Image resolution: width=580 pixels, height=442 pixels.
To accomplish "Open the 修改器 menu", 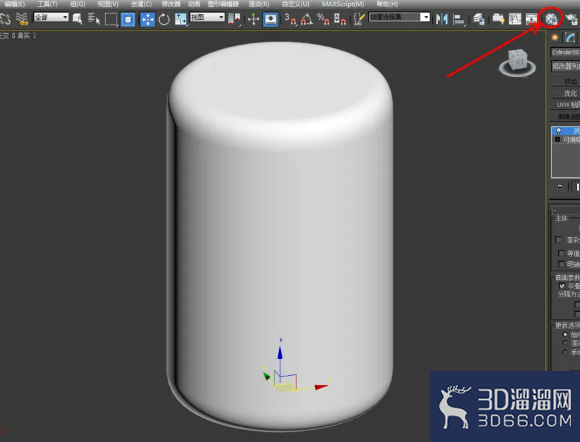I will (x=171, y=4).
